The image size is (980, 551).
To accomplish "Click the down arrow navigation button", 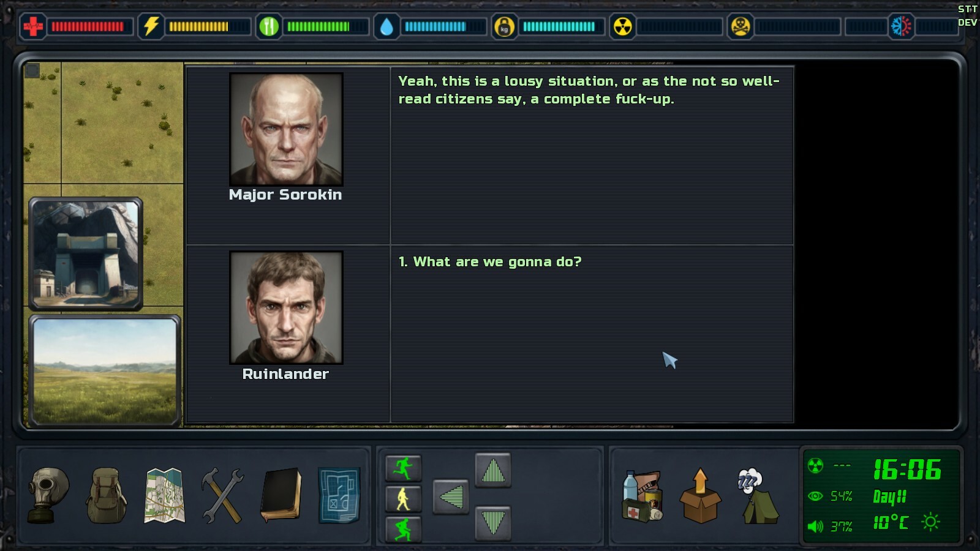I will point(493,523).
